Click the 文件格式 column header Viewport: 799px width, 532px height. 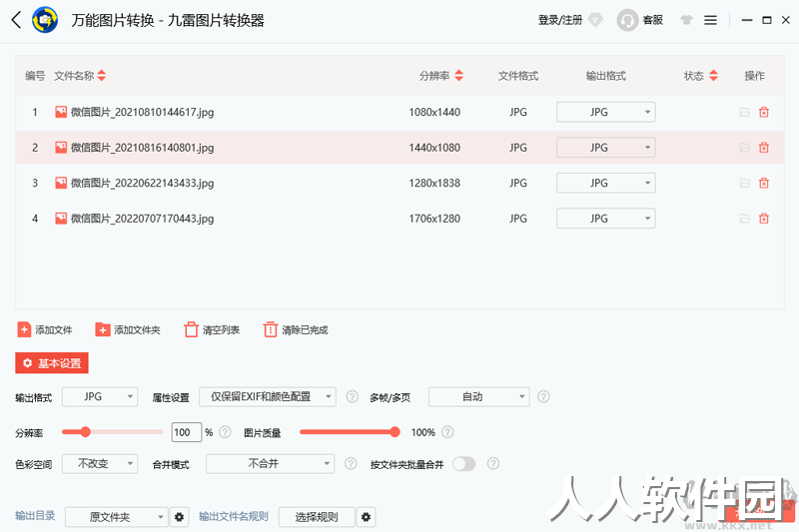coord(518,76)
